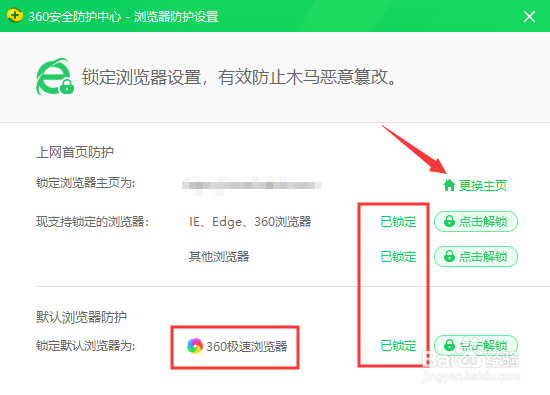Click 已锁定 status in the 其他浏览器 row
The height and width of the screenshot is (395, 550).
click(x=398, y=257)
